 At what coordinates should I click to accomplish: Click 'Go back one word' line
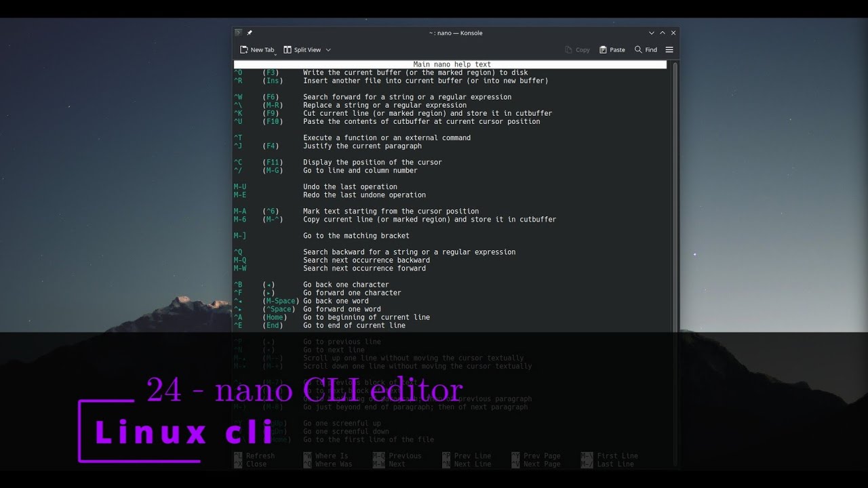pyautogui.click(x=336, y=301)
